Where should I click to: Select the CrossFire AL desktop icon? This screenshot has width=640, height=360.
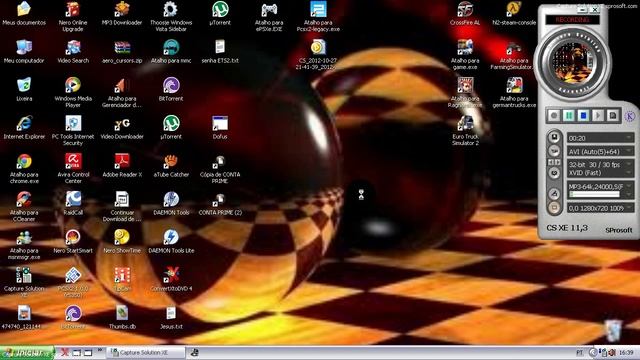(465, 14)
